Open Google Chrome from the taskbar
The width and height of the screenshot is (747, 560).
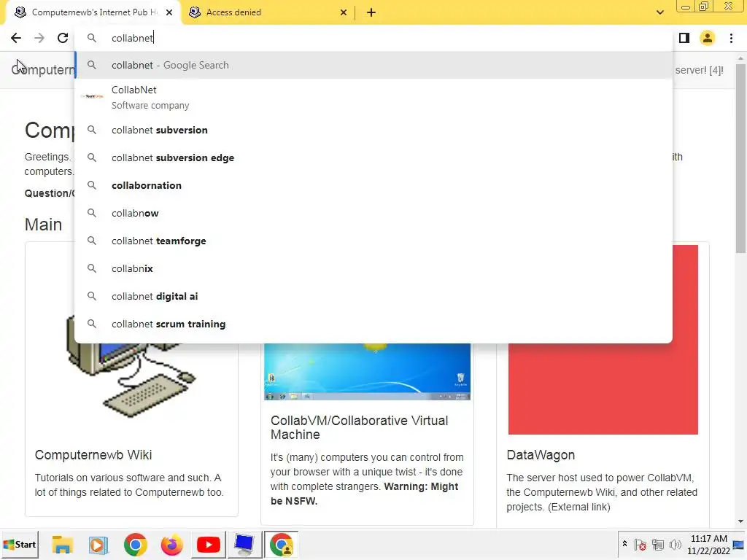tap(135, 544)
